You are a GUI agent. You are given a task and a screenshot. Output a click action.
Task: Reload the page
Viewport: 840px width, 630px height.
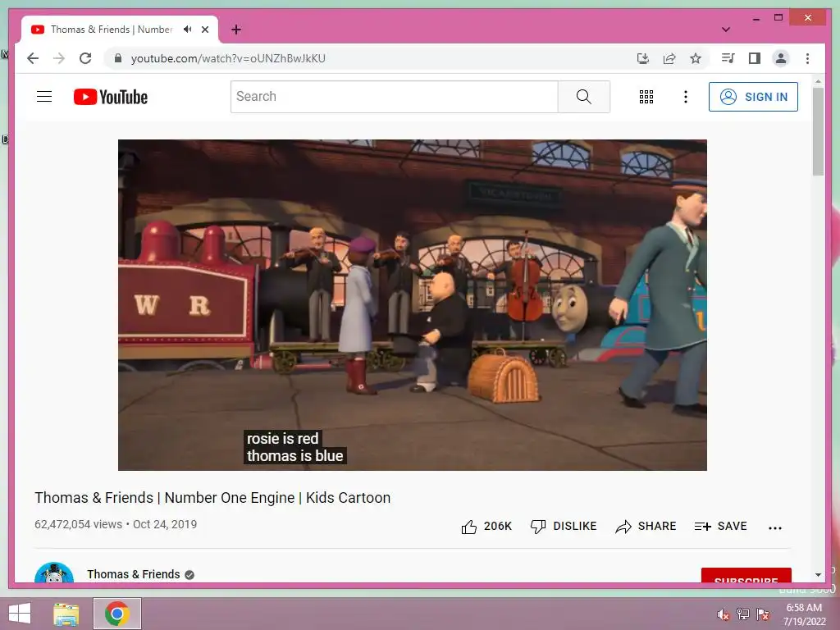tap(85, 58)
